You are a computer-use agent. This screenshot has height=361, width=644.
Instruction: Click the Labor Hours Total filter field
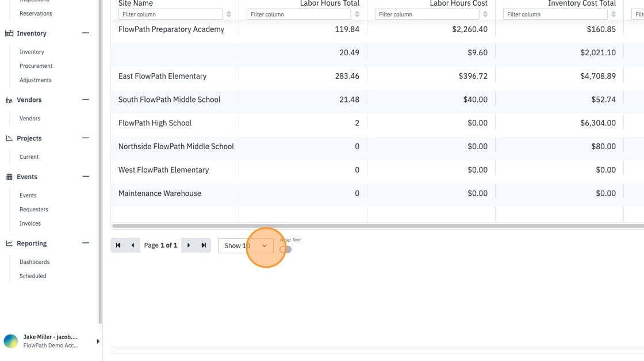click(x=298, y=14)
